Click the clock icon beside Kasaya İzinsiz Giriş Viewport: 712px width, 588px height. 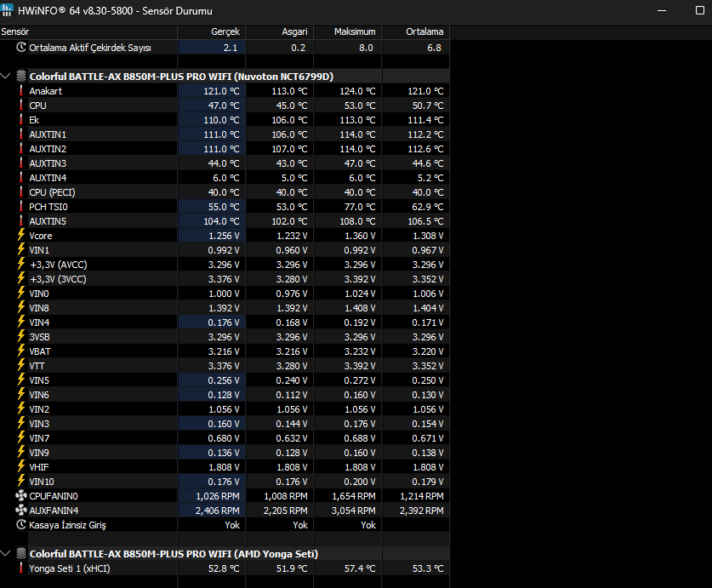pyautogui.click(x=21, y=524)
